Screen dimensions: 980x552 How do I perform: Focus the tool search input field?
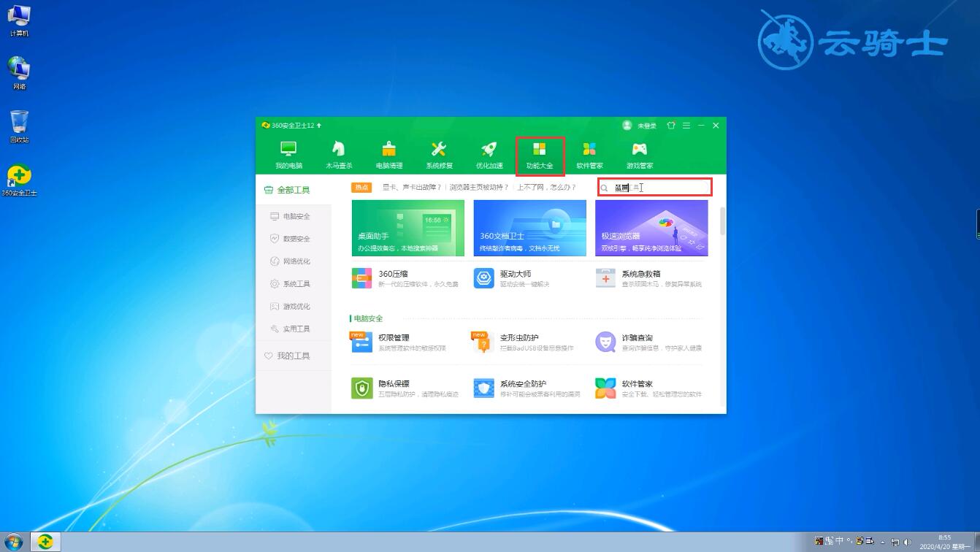(x=654, y=188)
